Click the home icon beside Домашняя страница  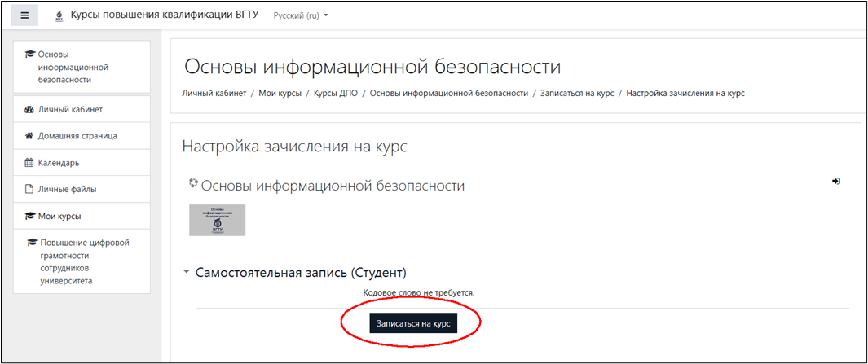29,136
